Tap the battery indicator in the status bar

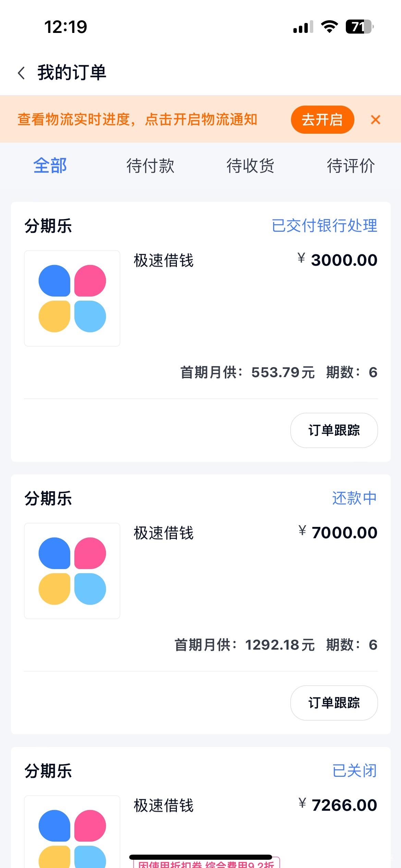click(x=360, y=27)
